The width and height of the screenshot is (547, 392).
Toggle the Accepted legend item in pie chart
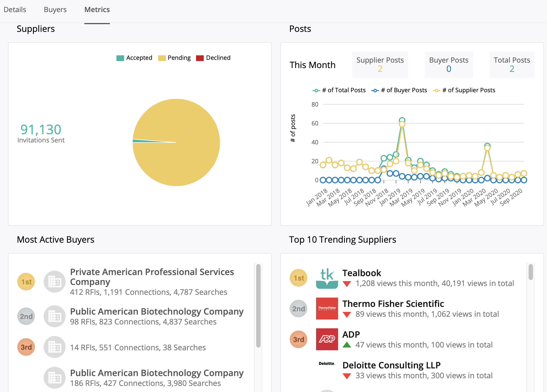[134, 58]
